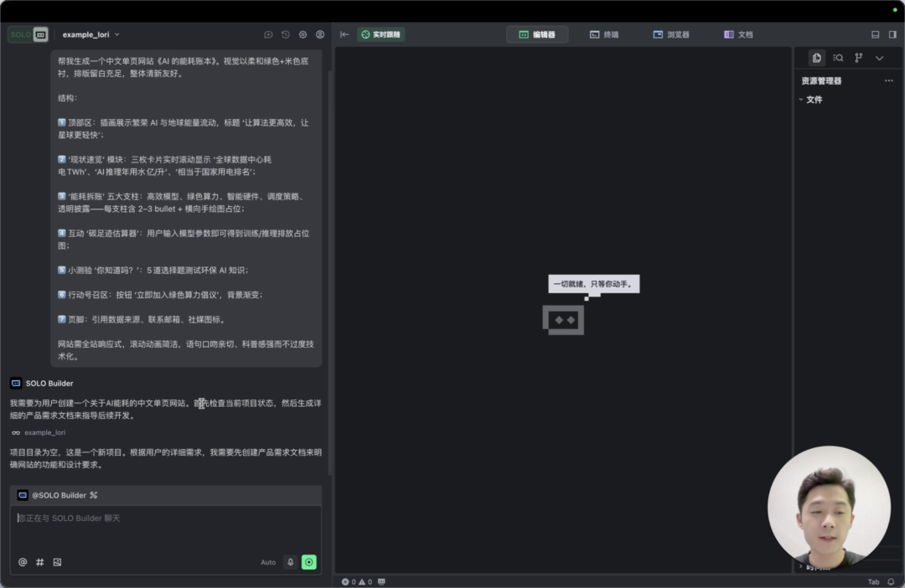Click the ports icon in status bar
905x588 pixels.
(381, 581)
